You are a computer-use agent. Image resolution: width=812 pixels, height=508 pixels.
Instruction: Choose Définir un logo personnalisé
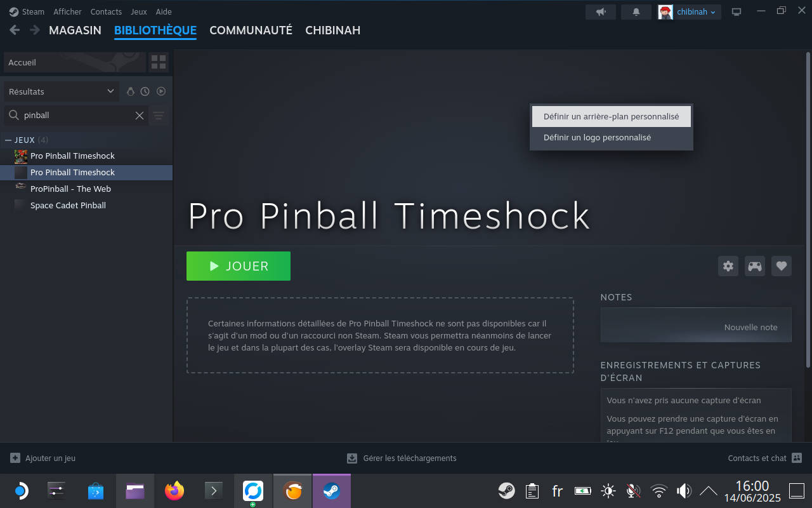(612, 138)
